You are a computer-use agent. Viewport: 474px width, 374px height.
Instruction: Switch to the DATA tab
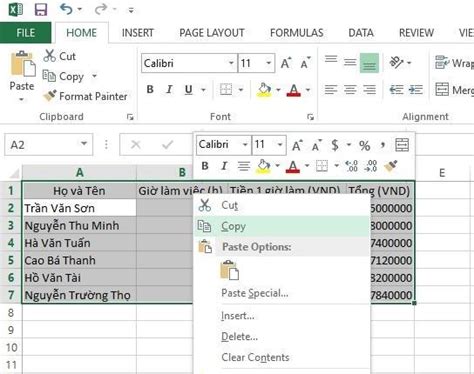point(361,33)
